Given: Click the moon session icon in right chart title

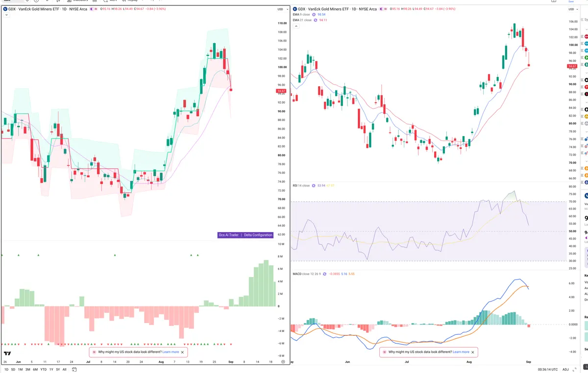Looking at the screenshot, I should (382, 9).
